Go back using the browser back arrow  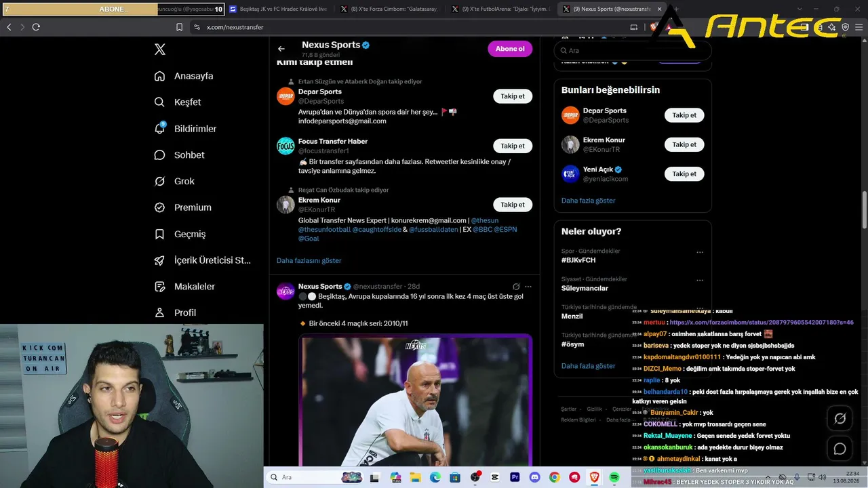click(9, 27)
